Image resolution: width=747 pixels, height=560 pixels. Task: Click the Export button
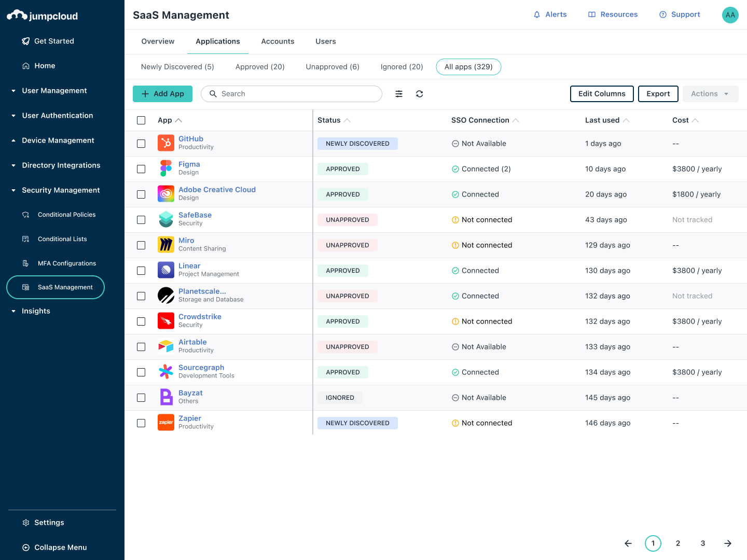(658, 94)
